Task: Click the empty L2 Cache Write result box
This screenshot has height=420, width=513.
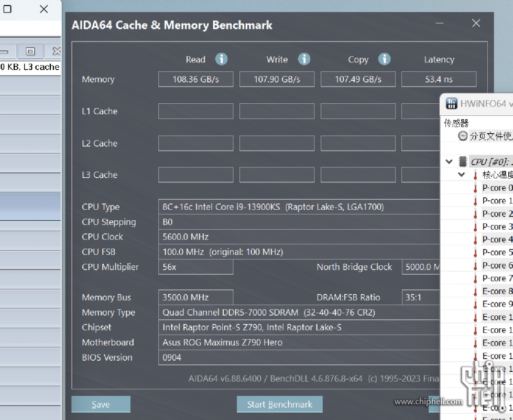Action: pyautogui.click(x=277, y=143)
